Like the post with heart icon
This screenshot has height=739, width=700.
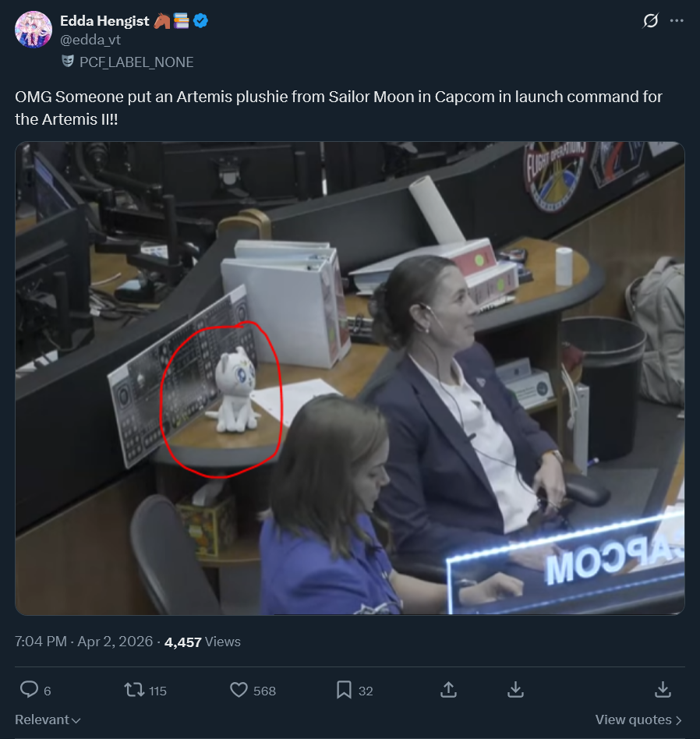[x=239, y=690]
